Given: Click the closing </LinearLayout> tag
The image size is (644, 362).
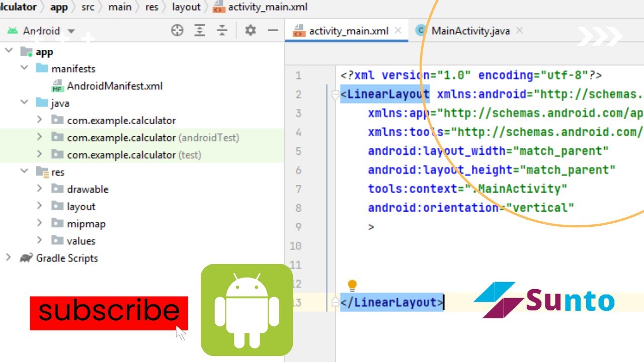Looking at the screenshot, I should click(x=392, y=302).
